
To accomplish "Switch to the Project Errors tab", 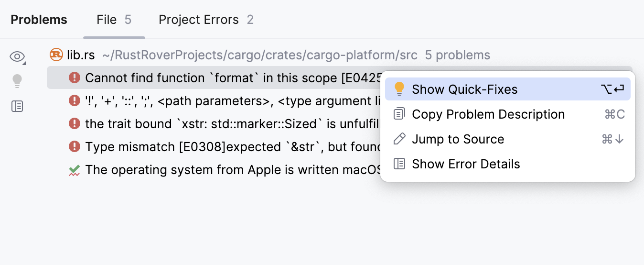I will (206, 20).
